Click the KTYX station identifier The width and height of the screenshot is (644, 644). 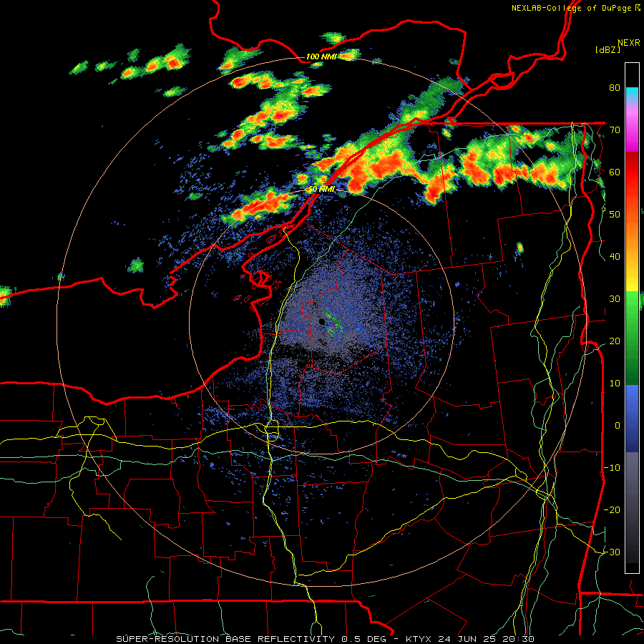click(420, 639)
